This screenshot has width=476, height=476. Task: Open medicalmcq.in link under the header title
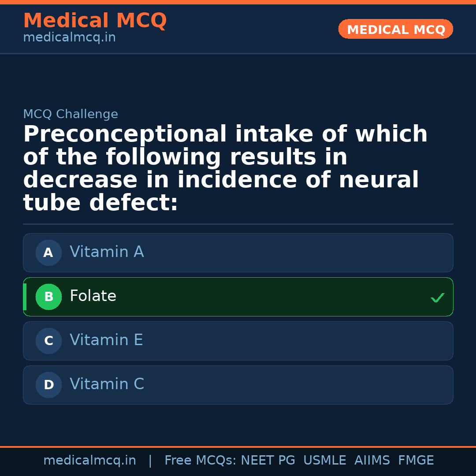[69, 38]
